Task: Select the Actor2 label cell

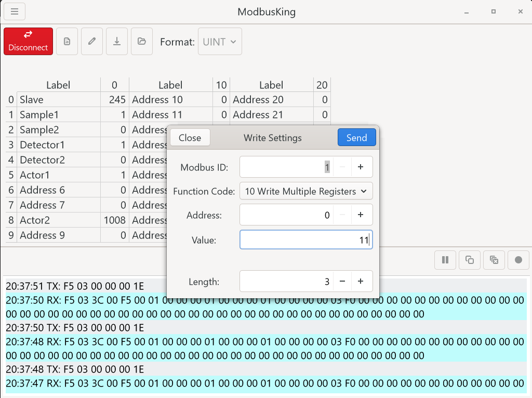Action: pyautogui.click(x=58, y=220)
